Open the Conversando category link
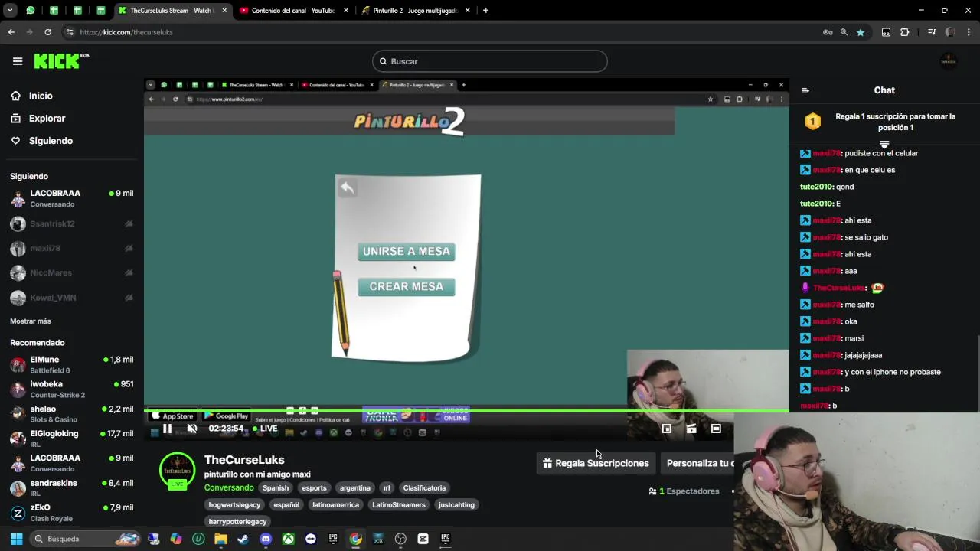Viewport: 980px width, 551px height. (x=229, y=487)
